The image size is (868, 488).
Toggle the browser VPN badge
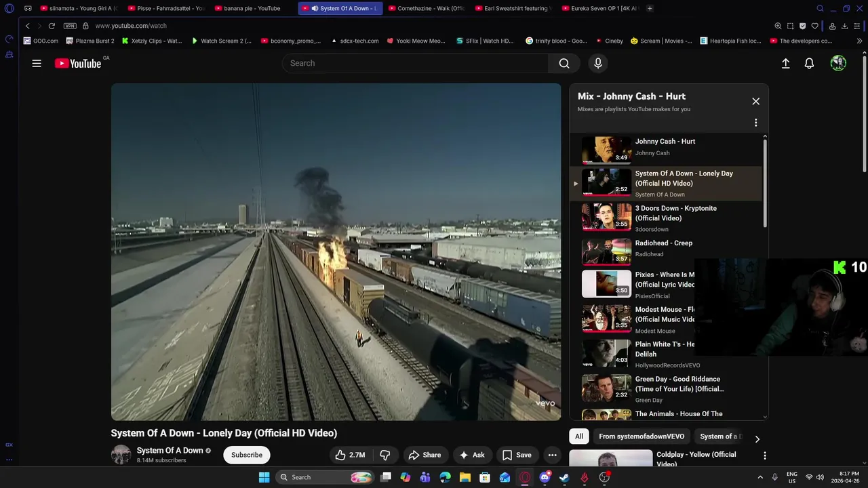coord(70,26)
